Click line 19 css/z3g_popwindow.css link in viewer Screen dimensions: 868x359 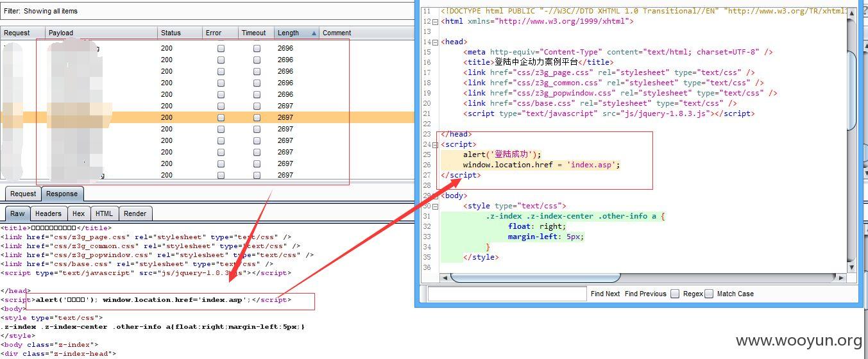pyautogui.click(x=620, y=93)
